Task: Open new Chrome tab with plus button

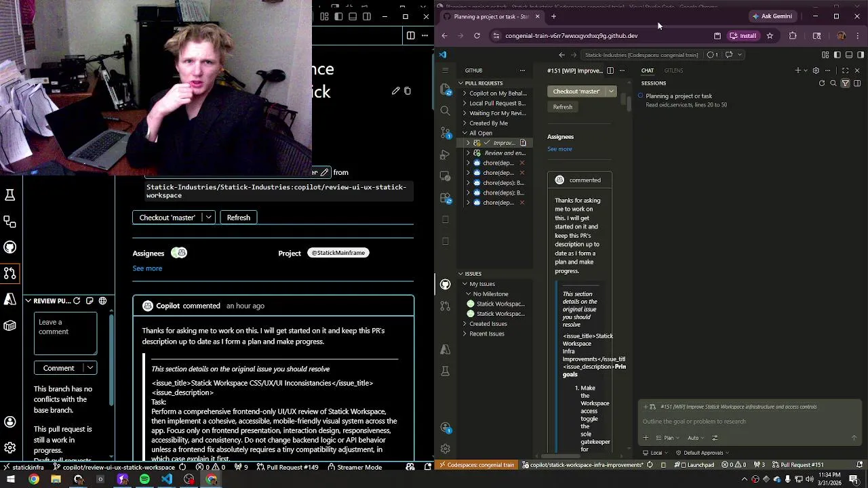Action: (x=553, y=16)
